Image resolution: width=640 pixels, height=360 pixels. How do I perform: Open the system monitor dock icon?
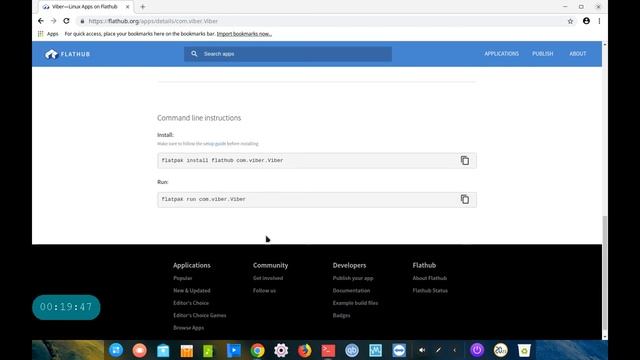[376, 350]
